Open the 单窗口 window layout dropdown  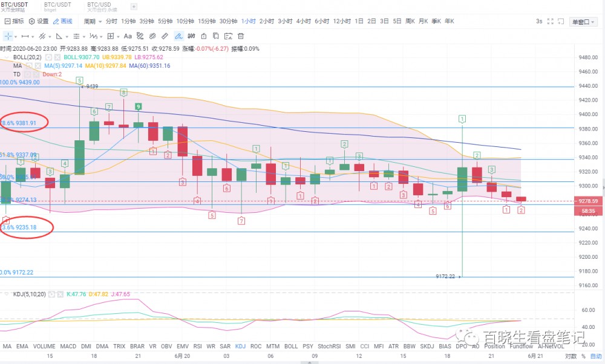(584, 22)
